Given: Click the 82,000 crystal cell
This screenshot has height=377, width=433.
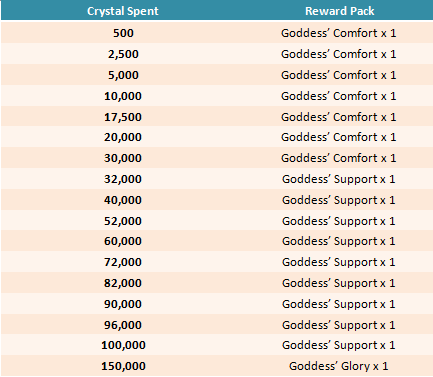Looking at the screenshot, I should (x=123, y=283).
